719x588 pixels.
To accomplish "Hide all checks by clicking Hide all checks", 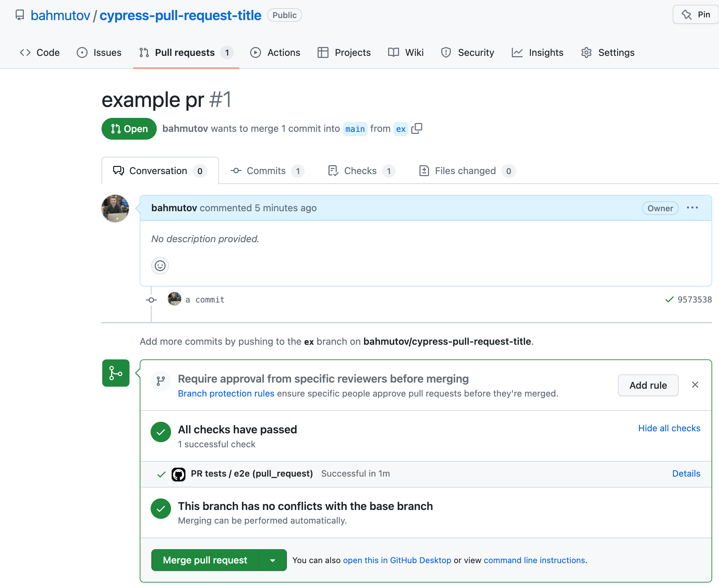I will click(x=669, y=428).
